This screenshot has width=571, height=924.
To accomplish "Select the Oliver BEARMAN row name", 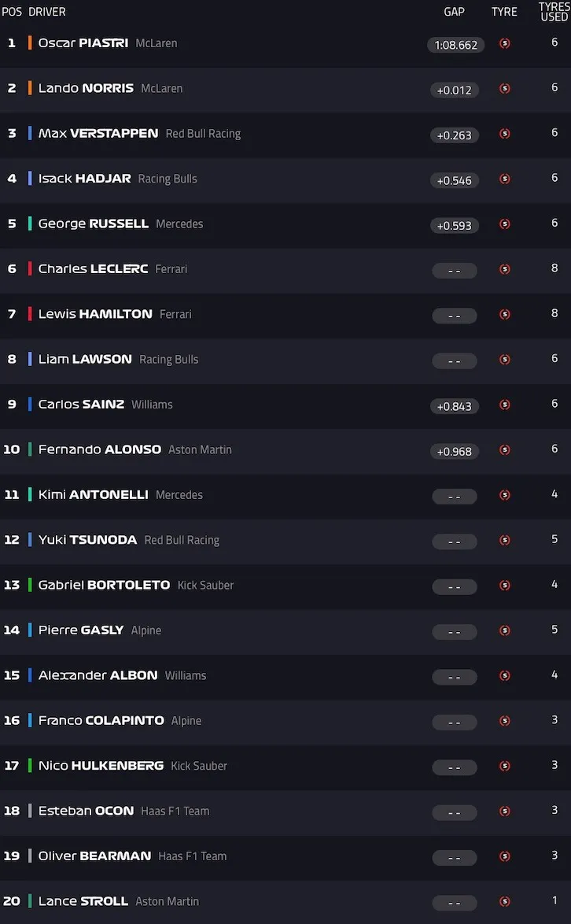I will tap(95, 856).
